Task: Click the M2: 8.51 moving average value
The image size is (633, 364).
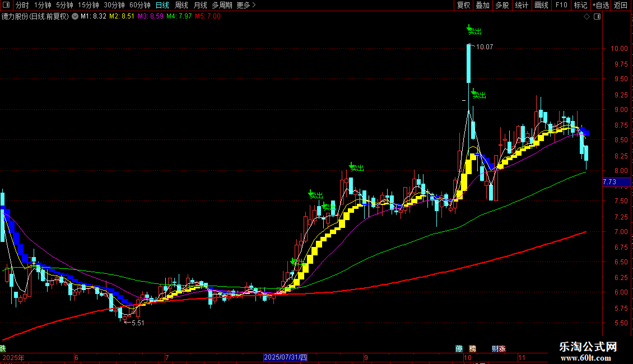Action: tap(122, 16)
